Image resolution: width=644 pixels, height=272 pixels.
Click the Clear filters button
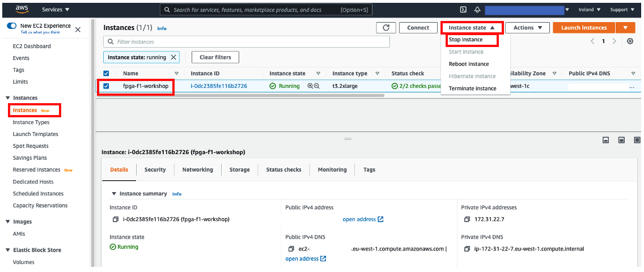[215, 57]
